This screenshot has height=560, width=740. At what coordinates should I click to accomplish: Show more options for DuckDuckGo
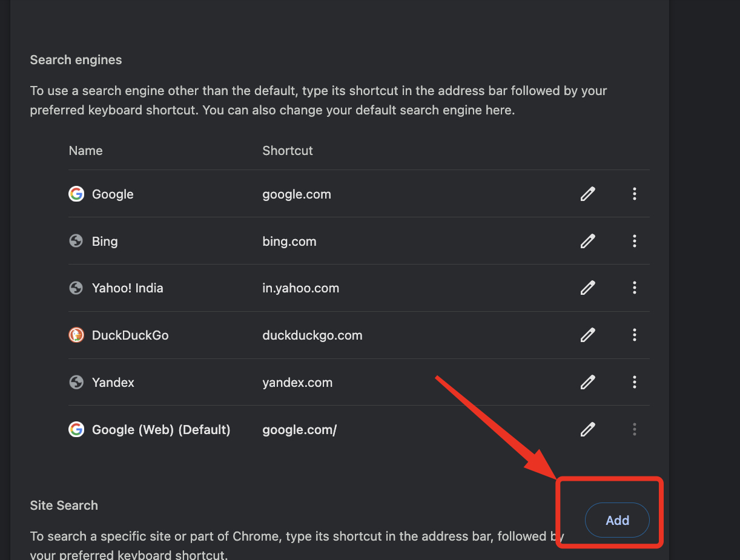634,335
